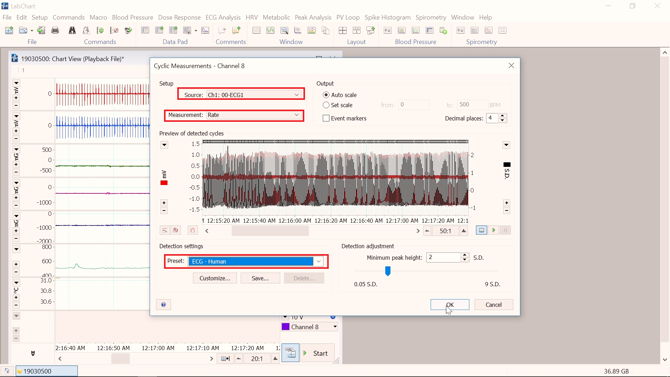Click the green play icon in preview toolbar

coord(494,230)
